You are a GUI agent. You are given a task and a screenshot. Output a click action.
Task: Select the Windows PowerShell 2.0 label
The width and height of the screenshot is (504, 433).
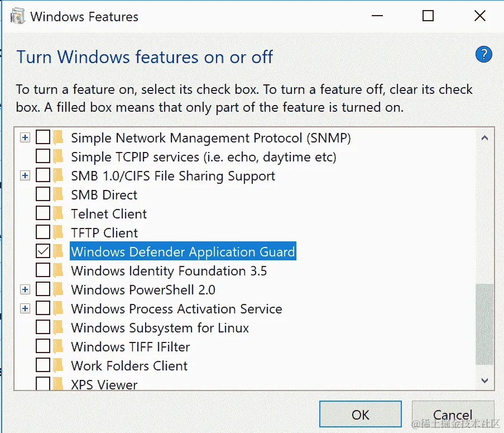143,290
